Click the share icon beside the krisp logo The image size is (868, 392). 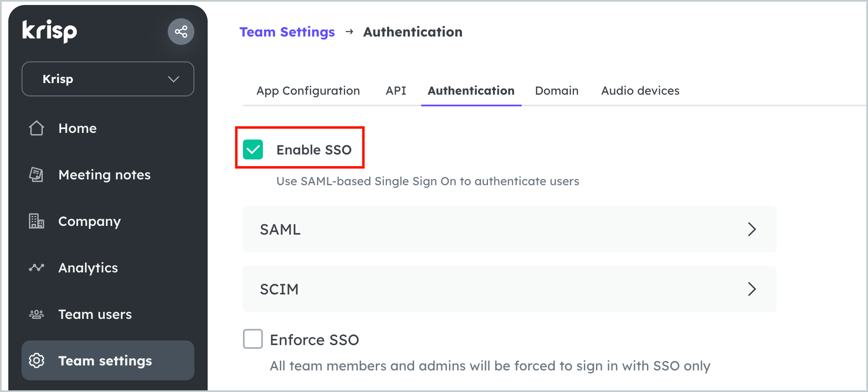tap(181, 31)
